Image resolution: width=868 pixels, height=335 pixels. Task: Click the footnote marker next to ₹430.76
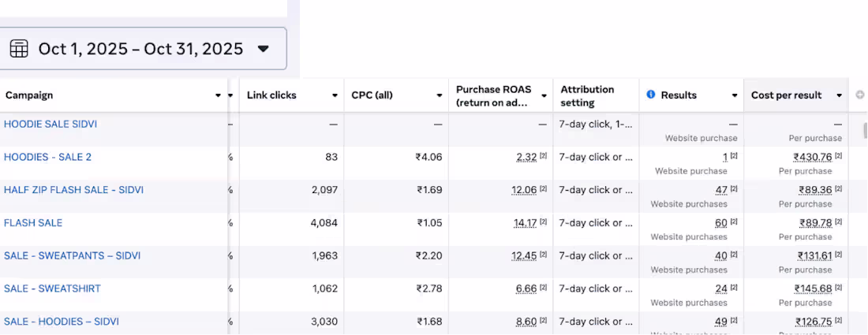(839, 157)
